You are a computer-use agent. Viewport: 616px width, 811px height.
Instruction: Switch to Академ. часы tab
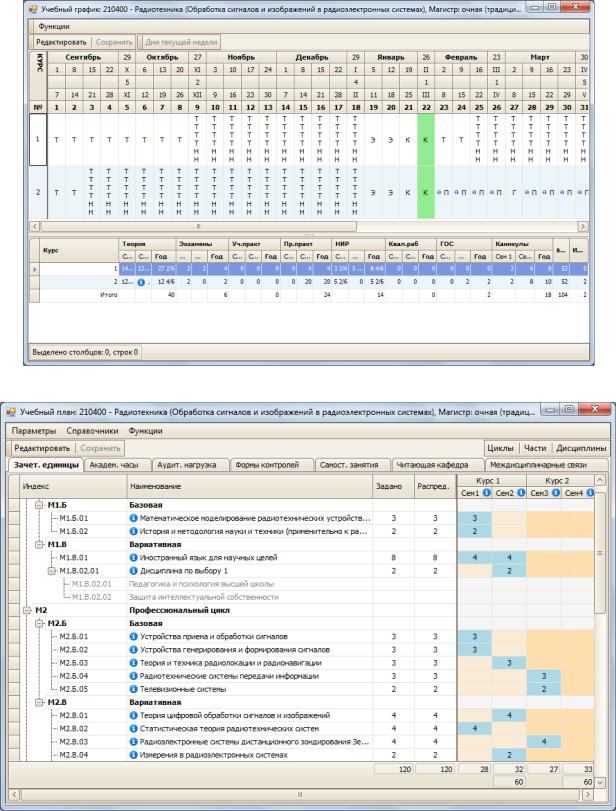click(117, 464)
